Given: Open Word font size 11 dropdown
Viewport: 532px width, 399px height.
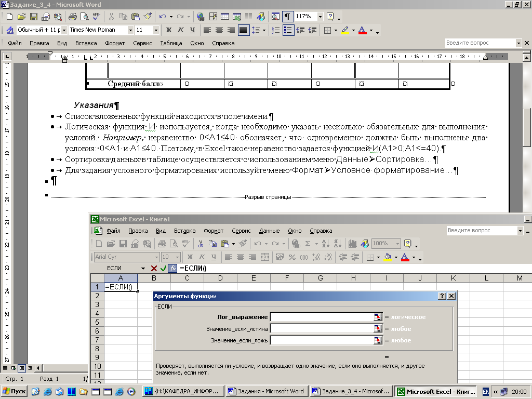Looking at the screenshot, I should pos(156,30).
